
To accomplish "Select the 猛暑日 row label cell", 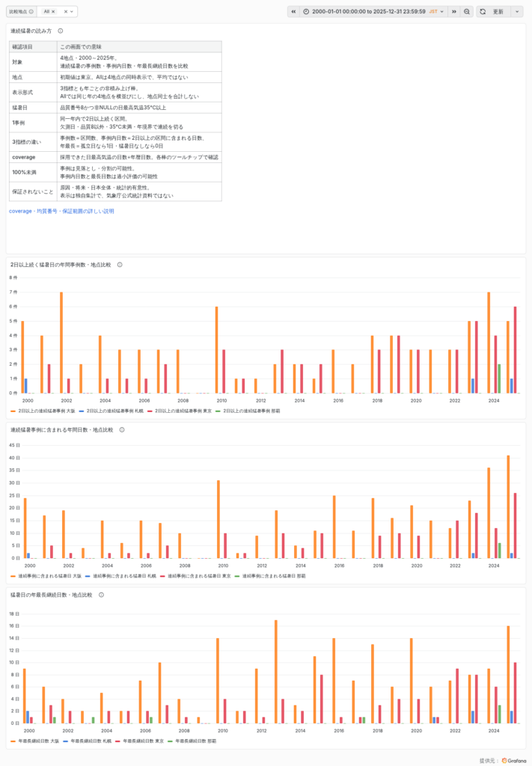I will coord(33,108).
